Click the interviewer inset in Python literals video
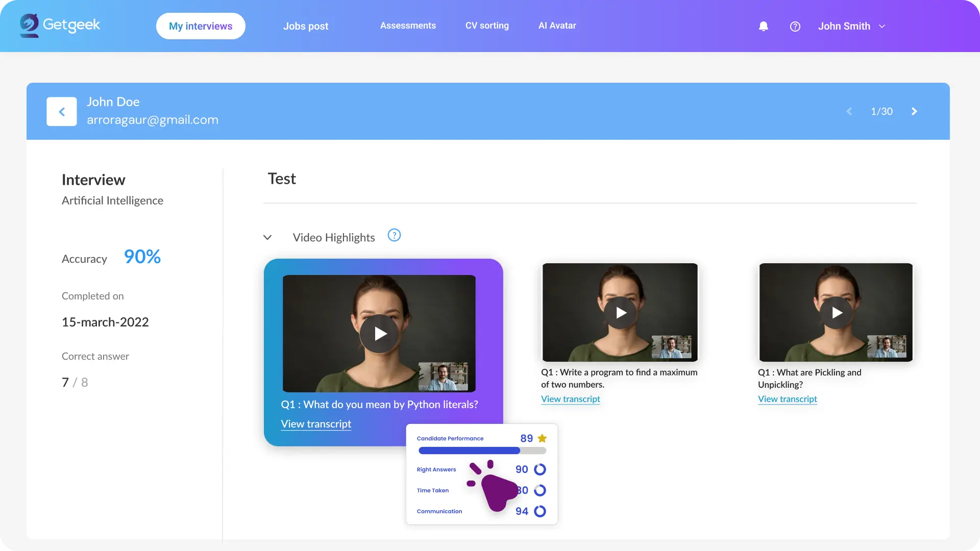Viewport: 980px width, 551px height. pyautogui.click(x=443, y=377)
